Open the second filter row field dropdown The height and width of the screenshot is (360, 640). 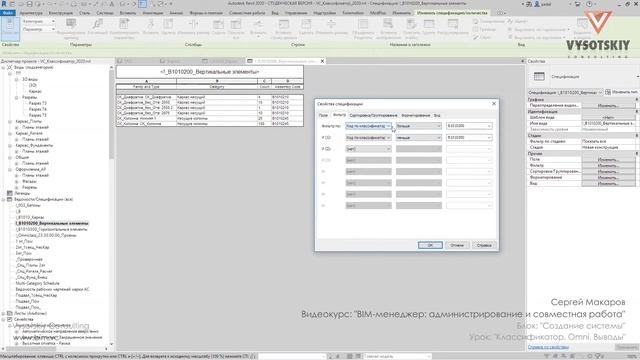(369, 138)
